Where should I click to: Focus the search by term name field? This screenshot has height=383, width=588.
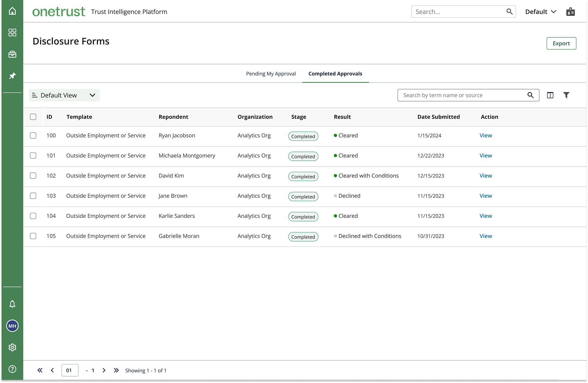pos(462,95)
